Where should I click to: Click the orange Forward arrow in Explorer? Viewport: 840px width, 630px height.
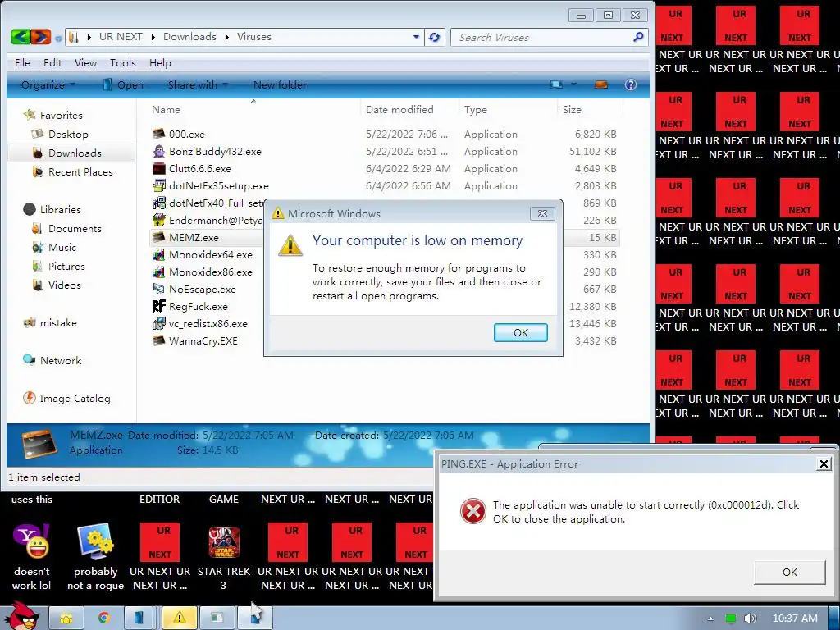(x=41, y=37)
